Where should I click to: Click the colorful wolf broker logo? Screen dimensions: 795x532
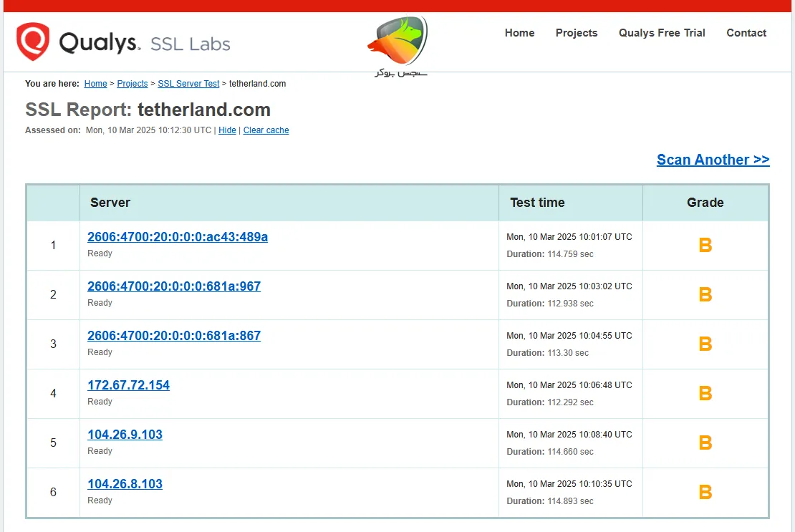coord(397,42)
